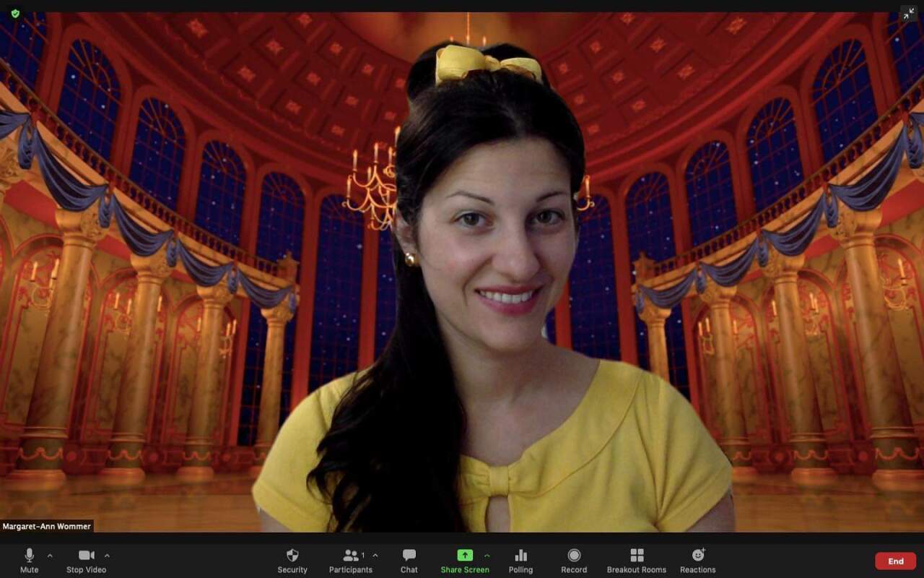Expand the arrow beside Participants
924x578 pixels.
(x=375, y=556)
